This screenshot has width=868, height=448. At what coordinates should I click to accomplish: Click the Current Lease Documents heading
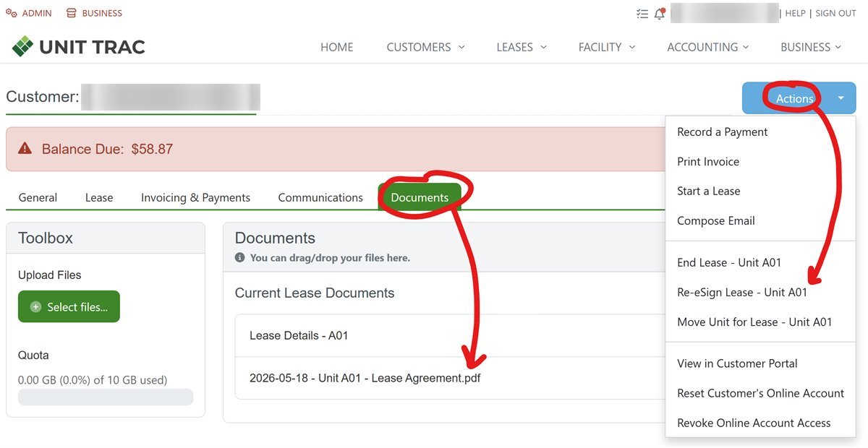pos(315,293)
